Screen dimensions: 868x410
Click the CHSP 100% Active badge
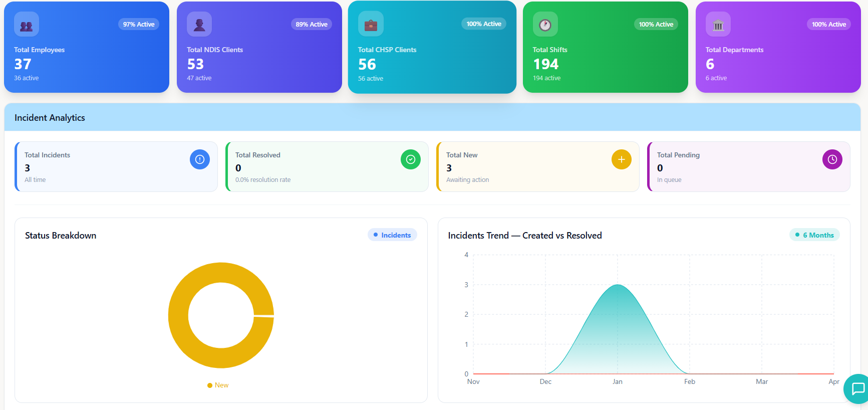pyautogui.click(x=484, y=24)
